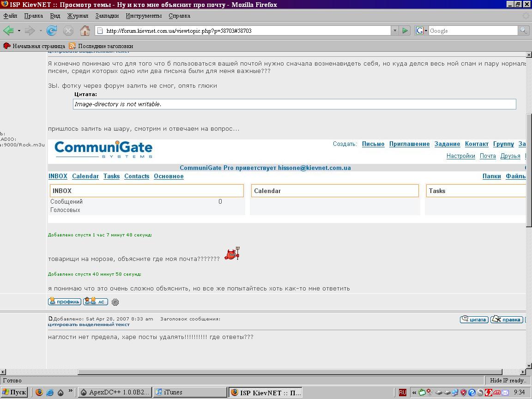Switch to iTunes in the taskbar
532x399 pixels.
tap(189, 392)
